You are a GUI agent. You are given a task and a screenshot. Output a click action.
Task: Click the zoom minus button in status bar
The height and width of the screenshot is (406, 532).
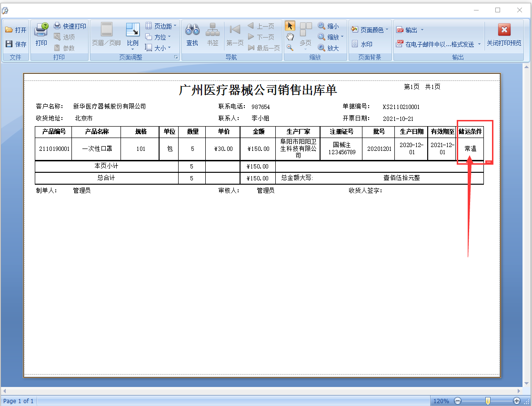click(458, 401)
